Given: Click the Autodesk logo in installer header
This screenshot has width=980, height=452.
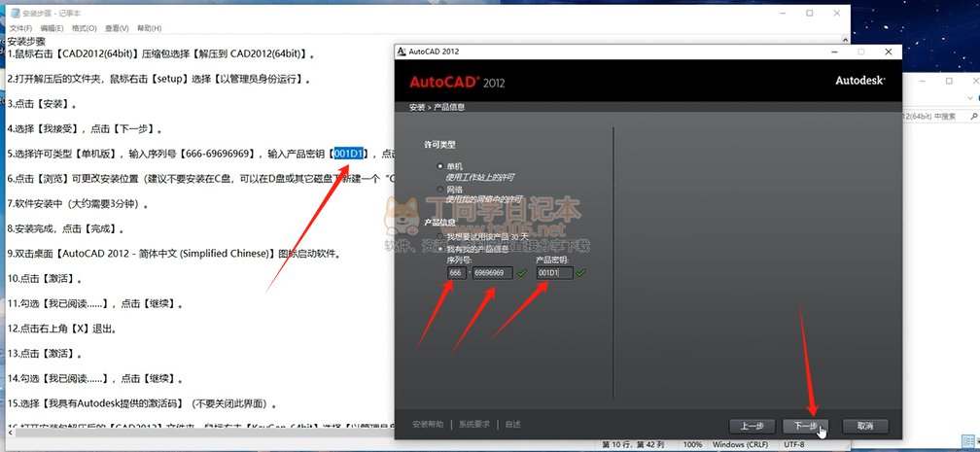Looking at the screenshot, I should (860, 81).
